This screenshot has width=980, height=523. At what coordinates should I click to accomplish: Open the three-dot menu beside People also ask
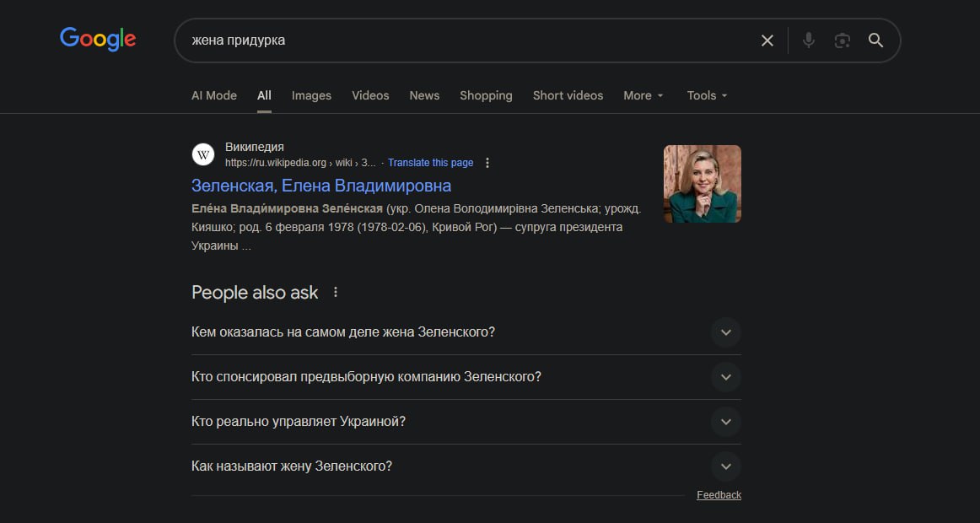pos(336,293)
